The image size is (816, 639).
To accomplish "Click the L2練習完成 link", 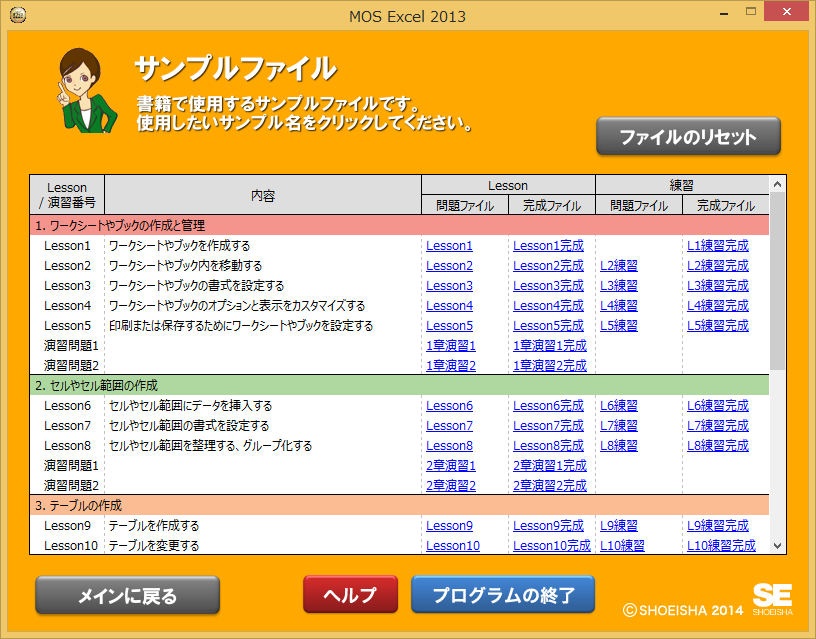I will click(718, 265).
